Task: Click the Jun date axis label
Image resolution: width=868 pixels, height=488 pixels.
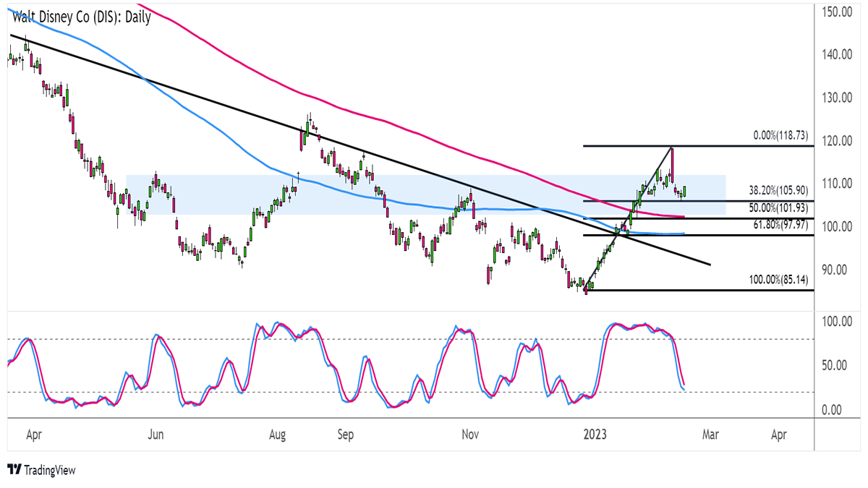Action: pyautogui.click(x=156, y=435)
